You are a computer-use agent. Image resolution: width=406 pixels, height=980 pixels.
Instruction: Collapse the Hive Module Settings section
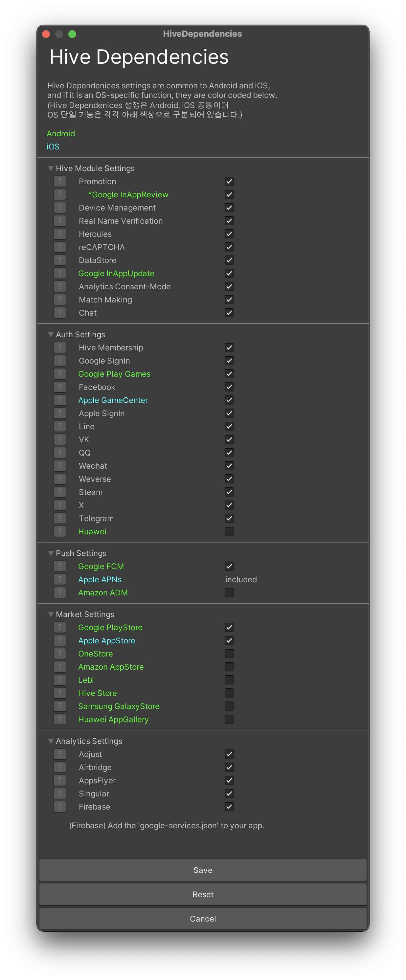click(51, 168)
